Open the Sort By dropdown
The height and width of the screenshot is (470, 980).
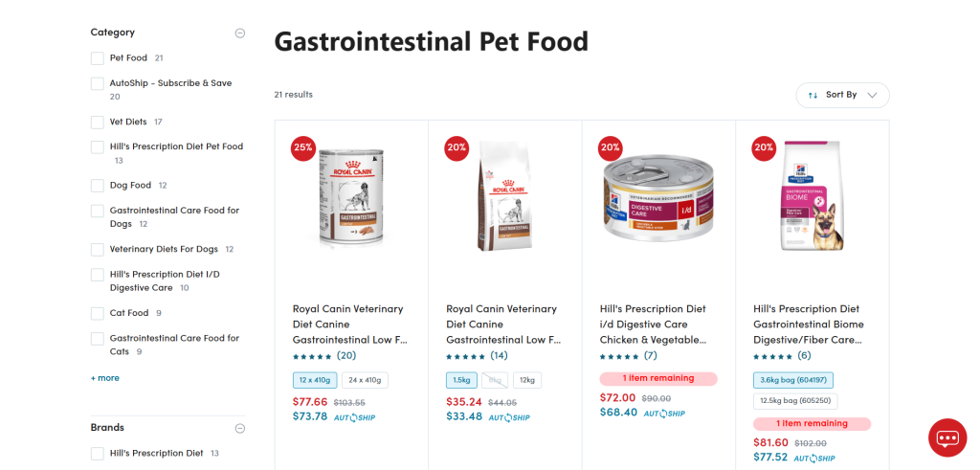point(842,95)
